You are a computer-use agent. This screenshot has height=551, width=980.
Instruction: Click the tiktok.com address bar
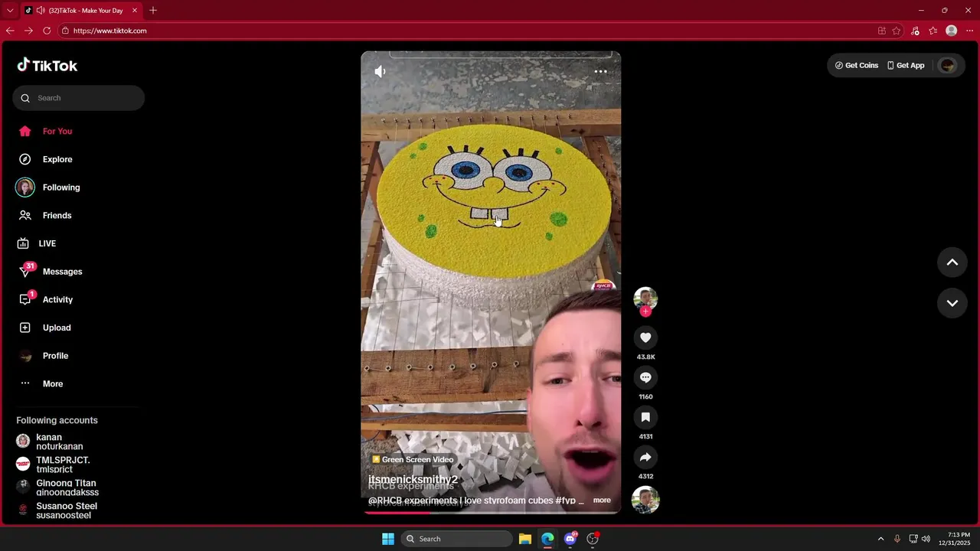pos(467,31)
